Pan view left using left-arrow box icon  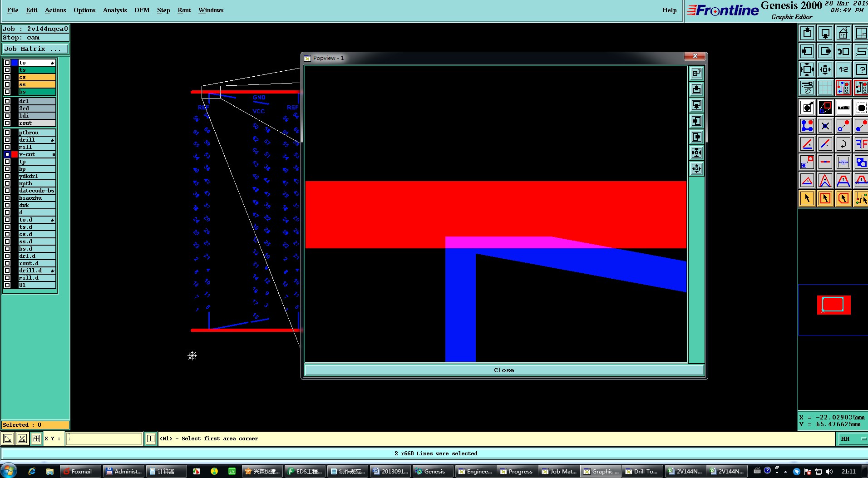807,51
